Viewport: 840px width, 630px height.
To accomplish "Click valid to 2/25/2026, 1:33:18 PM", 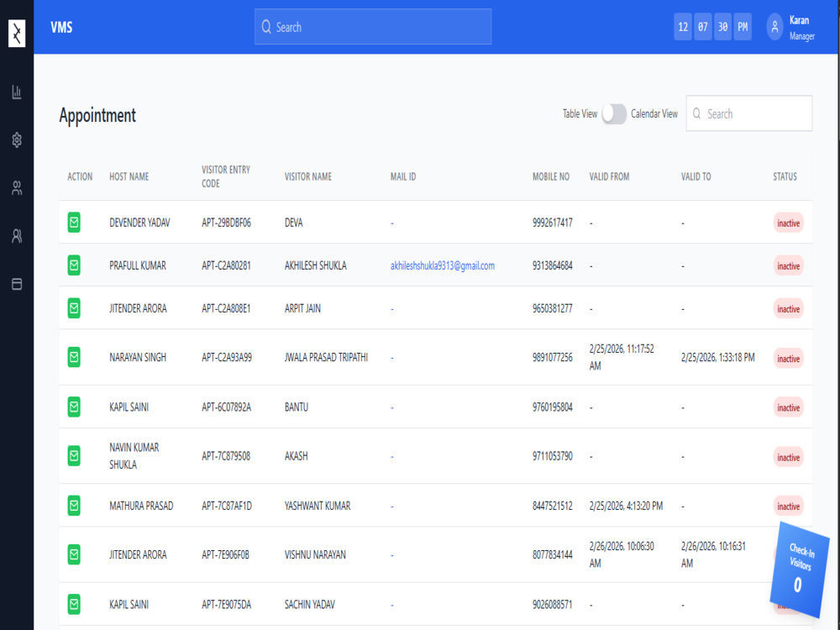I will click(x=718, y=357).
